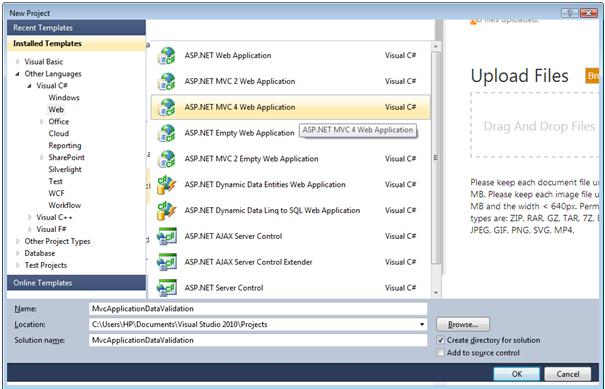605x389 pixels.
Task: Select the Reporting category
Action: pos(65,145)
